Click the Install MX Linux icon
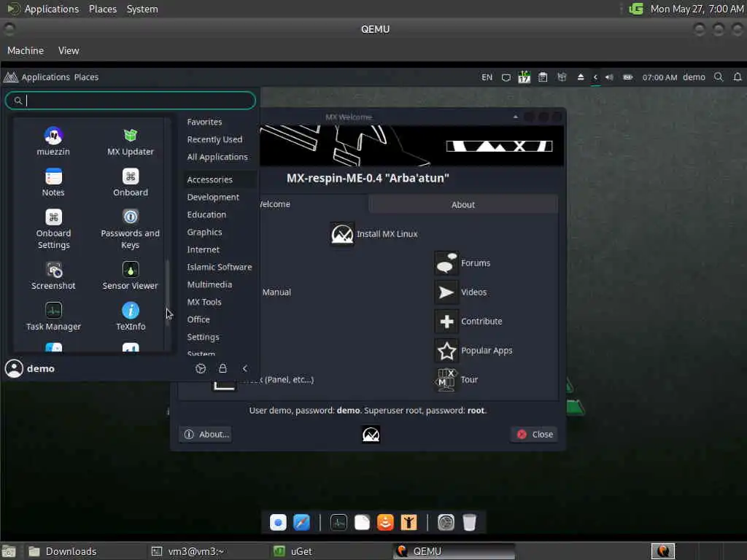The height and width of the screenshot is (560, 747). 342,234
